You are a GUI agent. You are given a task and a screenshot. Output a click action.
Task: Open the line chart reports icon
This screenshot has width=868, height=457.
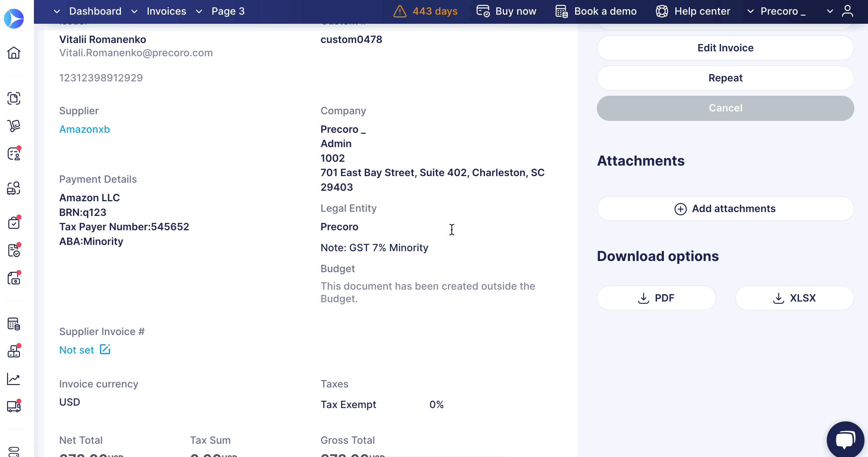point(14,379)
